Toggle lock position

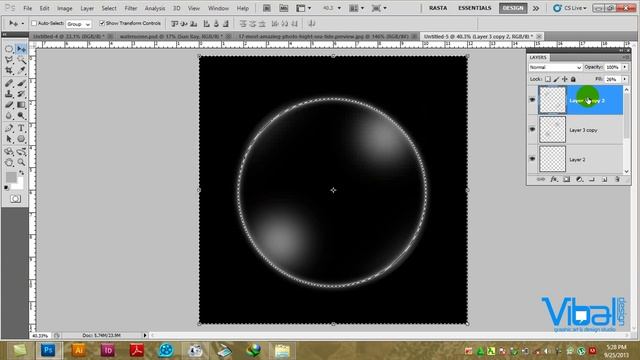coord(565,79)
